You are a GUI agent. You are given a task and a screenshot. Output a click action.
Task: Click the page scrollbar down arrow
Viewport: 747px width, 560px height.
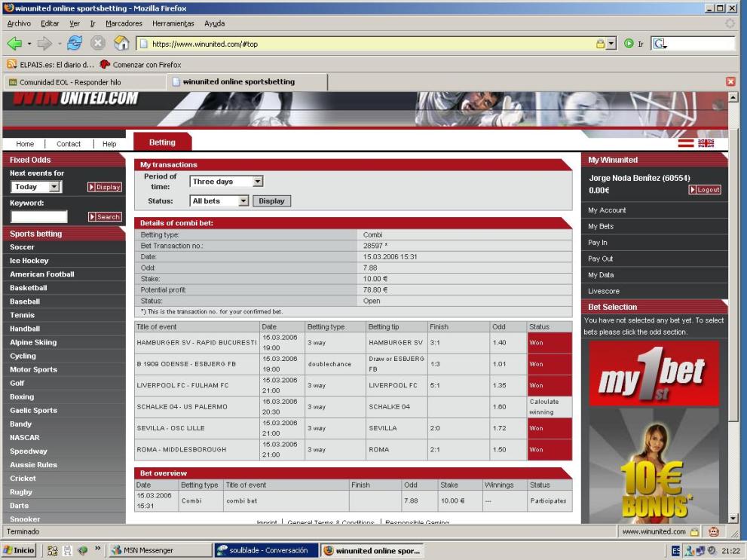tap(733, 518)
